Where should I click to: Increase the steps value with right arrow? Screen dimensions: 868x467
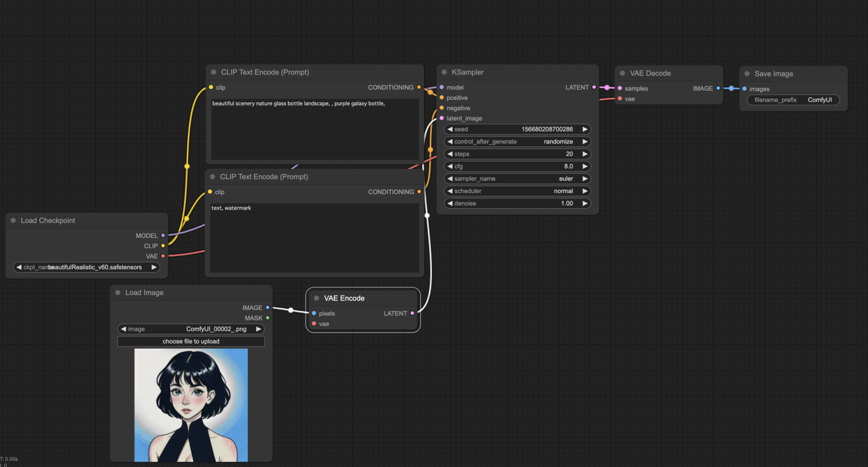(x=585, y=154)
